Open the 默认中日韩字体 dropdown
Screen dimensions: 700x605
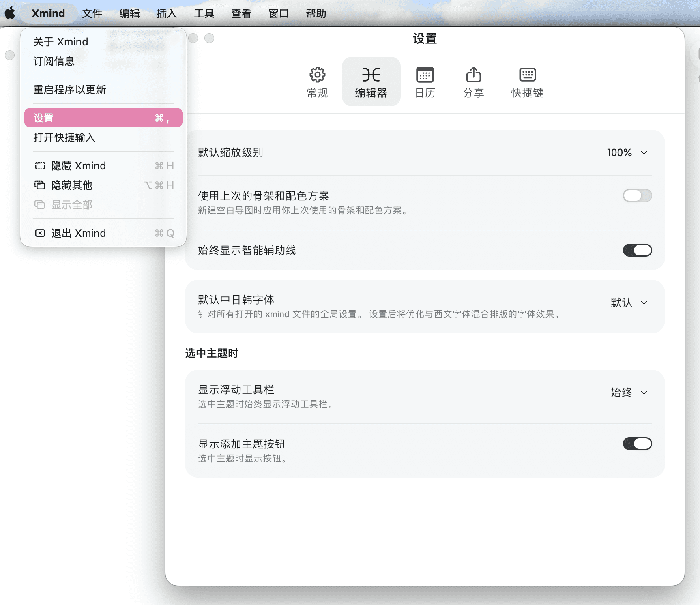pos(629,302)
